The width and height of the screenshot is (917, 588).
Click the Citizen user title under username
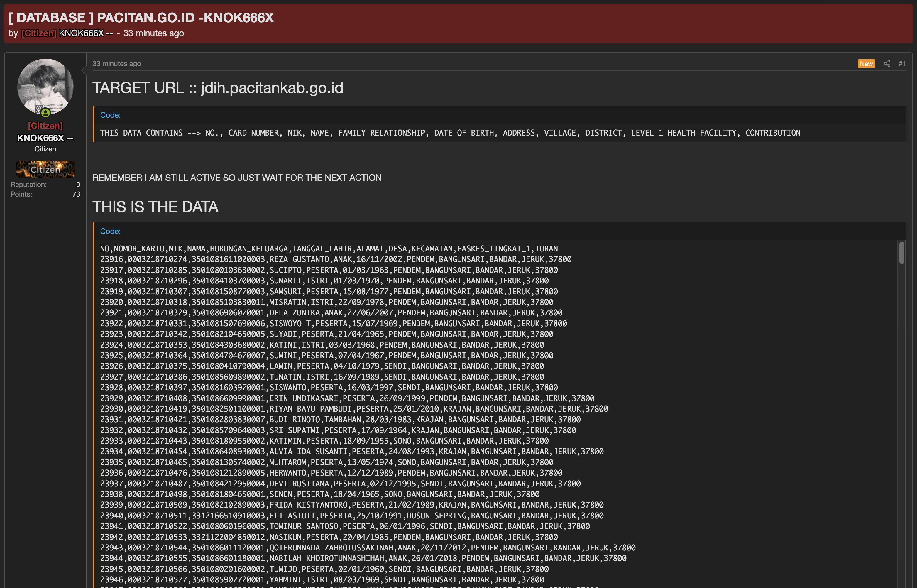click(x=45, y=149)
